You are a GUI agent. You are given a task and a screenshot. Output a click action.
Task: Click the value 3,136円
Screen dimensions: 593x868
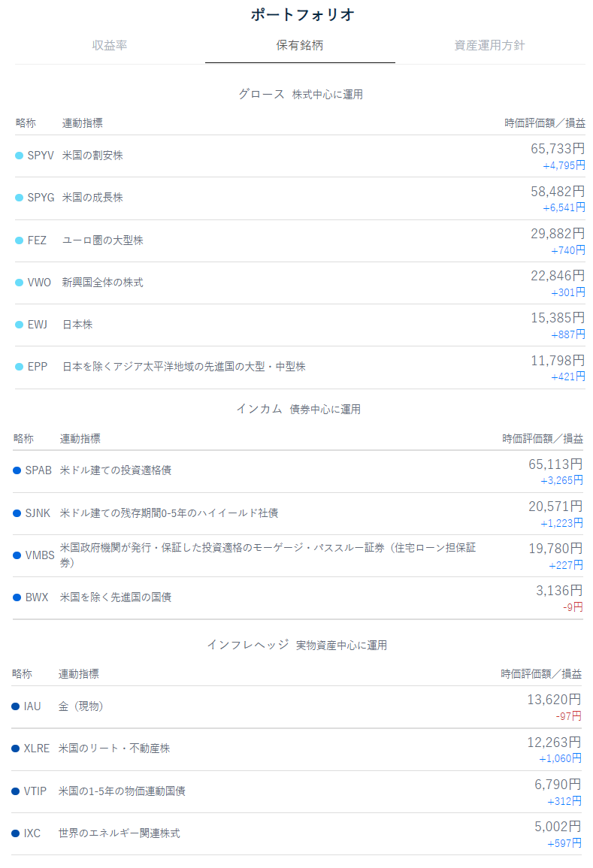click(559, 591)
